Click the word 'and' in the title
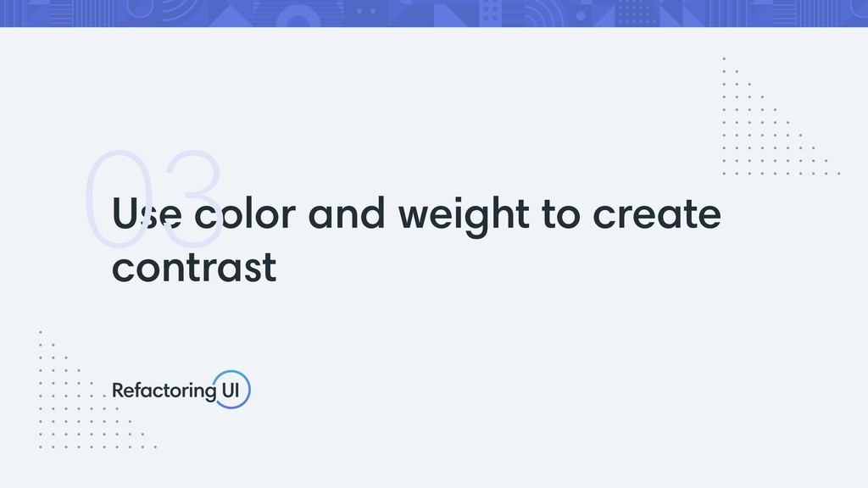This screenshot has width=868, height=488. click(x=347, y=213)
